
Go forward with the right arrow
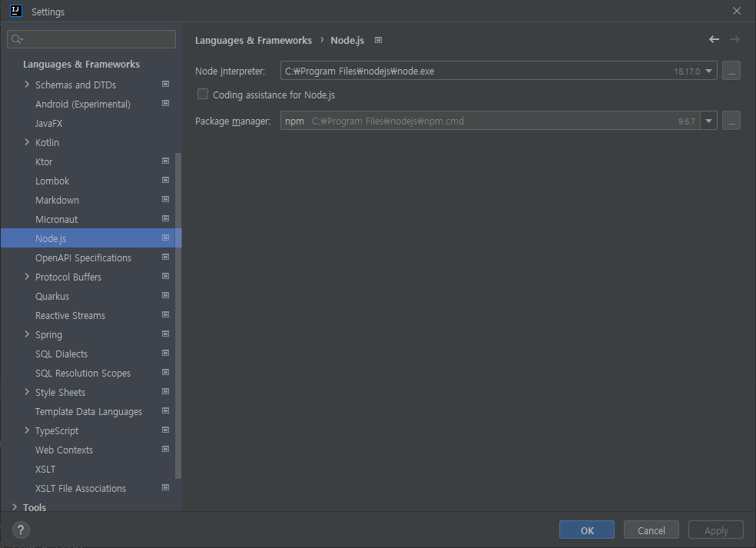[x=734, y=39]
